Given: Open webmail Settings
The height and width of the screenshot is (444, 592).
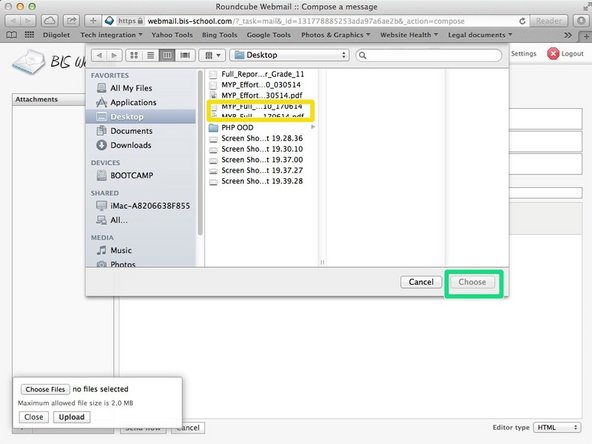Looking at the screenshot, I should tap(524, 54).
